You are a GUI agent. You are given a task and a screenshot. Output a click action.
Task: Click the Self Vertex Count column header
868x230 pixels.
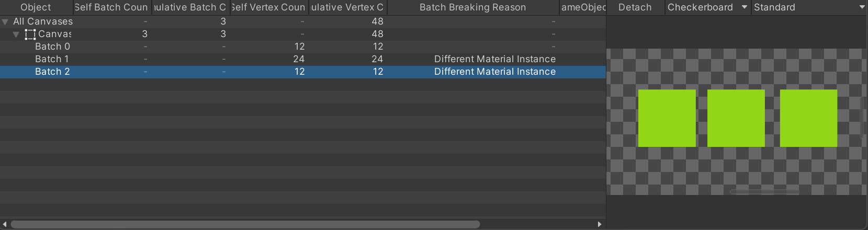[x=269, y=7]
